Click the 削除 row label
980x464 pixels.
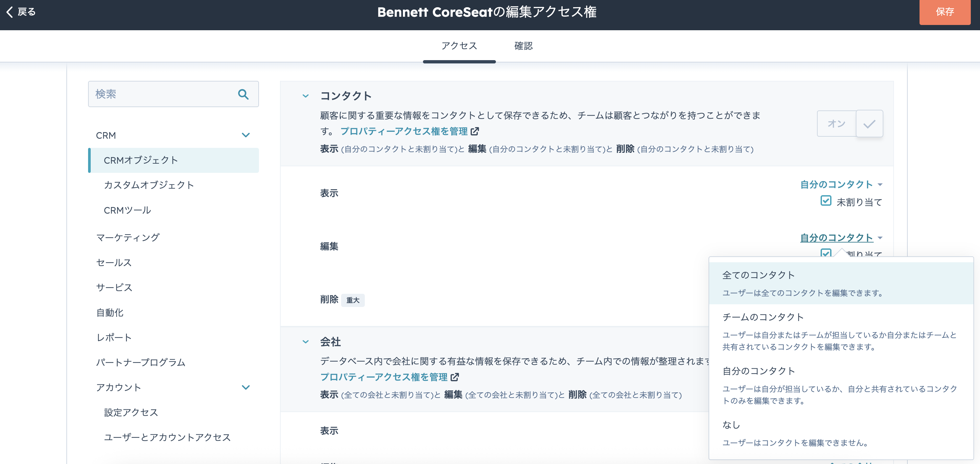[329, 299]
